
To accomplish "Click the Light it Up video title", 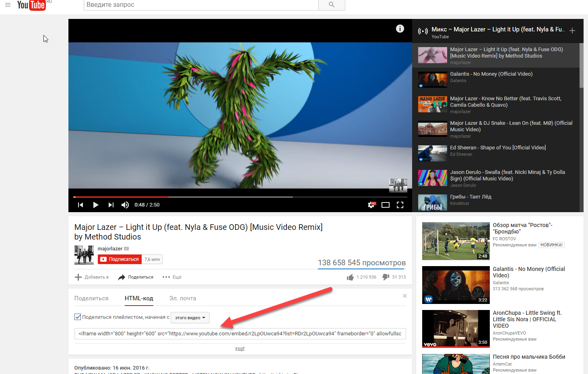I will pos(198,232).
